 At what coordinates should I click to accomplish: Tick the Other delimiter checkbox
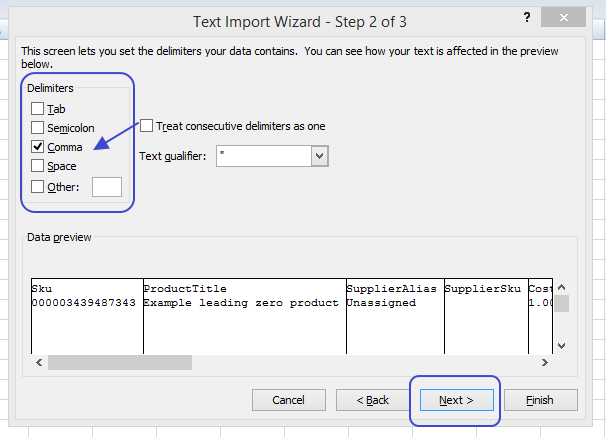point(37,187)
